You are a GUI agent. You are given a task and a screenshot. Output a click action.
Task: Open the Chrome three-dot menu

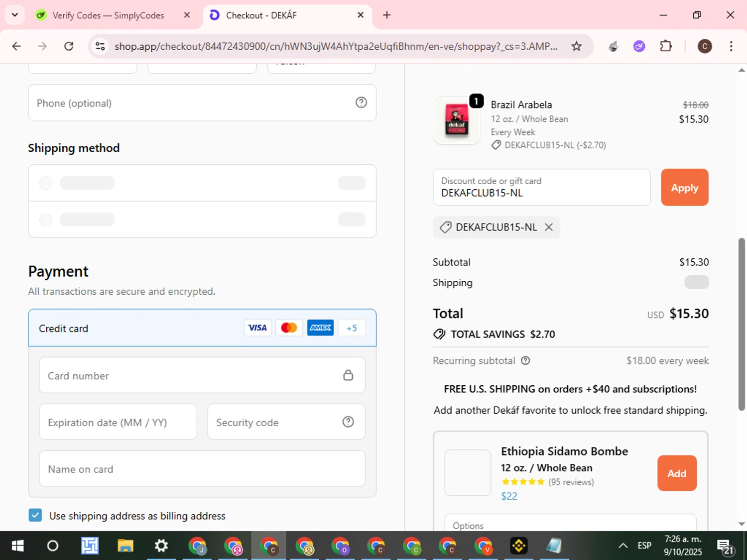pyautogui.click(x=731, y=46)
